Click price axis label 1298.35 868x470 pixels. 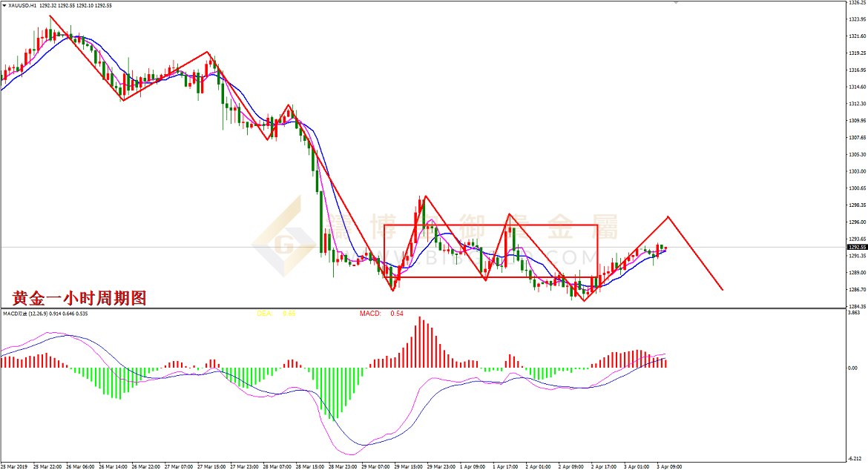coord(857,205)
